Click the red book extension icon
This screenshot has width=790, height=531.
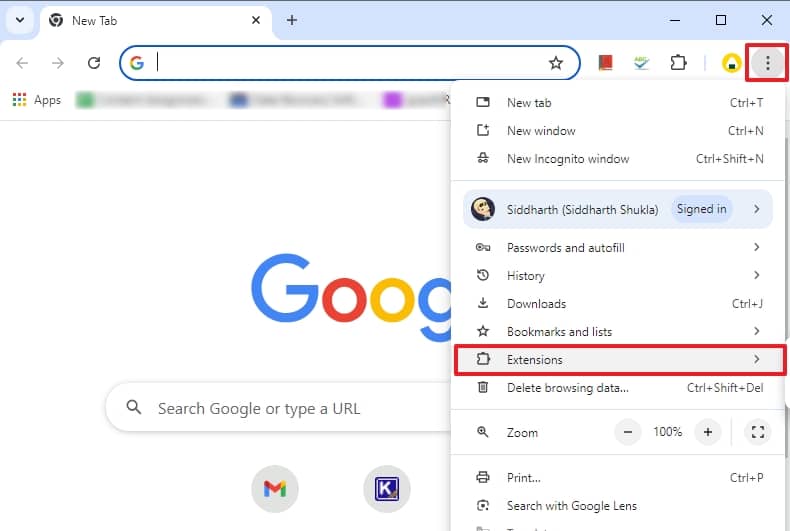click(605, 63)
